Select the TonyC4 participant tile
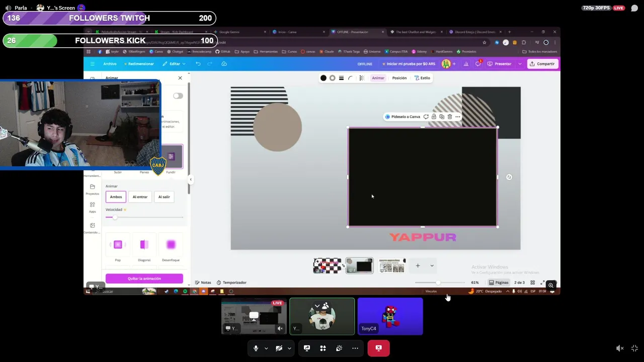This screenshot has height=362, width=644. [x=390, y=316]
